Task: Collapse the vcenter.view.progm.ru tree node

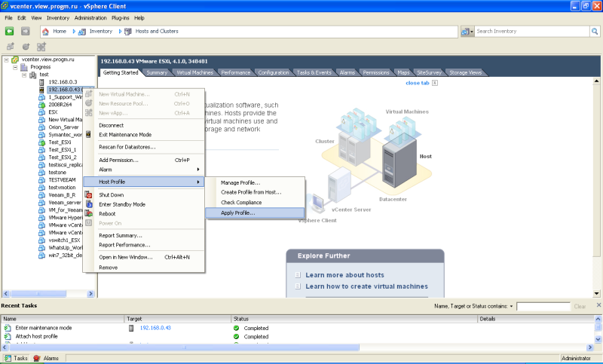Action: pyautogui.click(x=6, y=60)
